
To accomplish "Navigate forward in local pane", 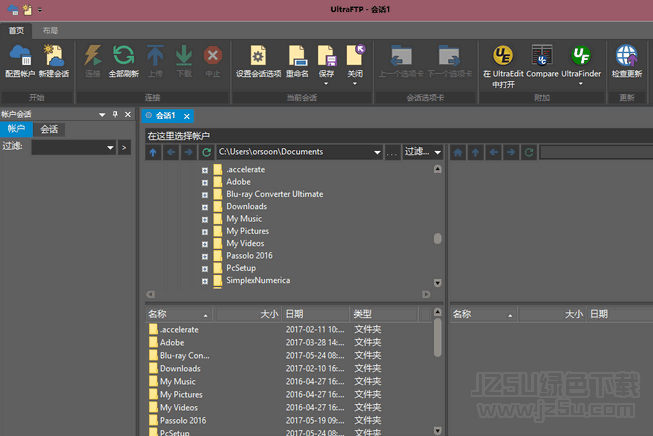I will (x=189, y=152).
